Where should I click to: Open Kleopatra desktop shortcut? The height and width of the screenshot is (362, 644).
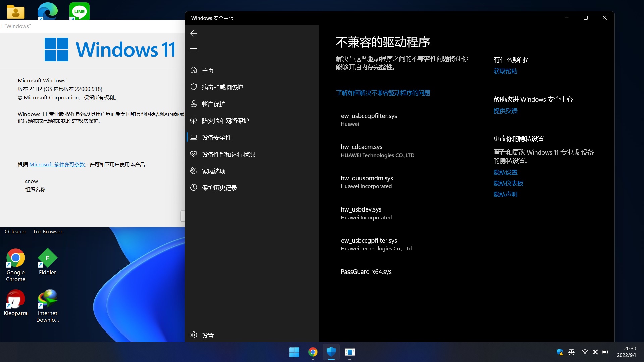15,303
